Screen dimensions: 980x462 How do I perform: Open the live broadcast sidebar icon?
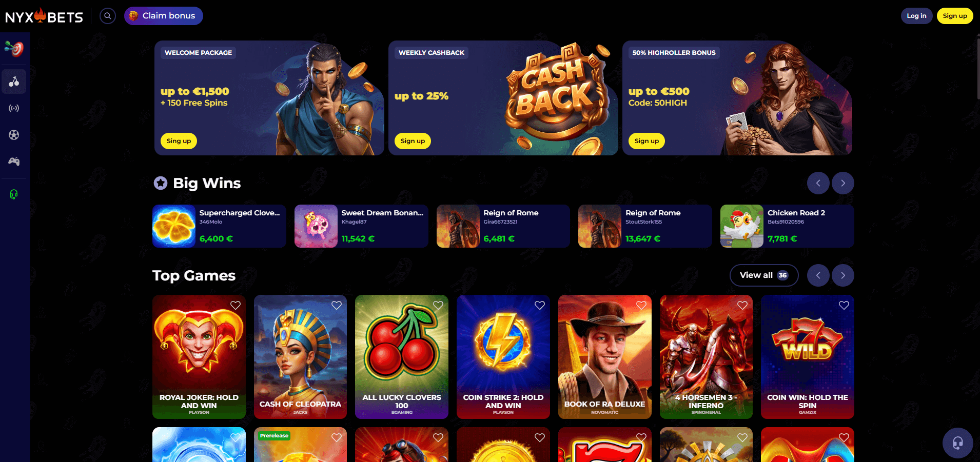pos(14,108)
